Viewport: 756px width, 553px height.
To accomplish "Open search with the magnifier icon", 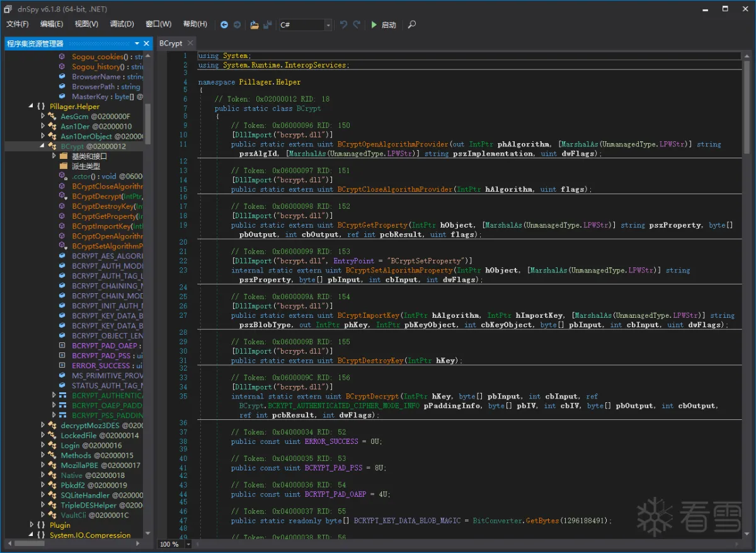I will point(412,25).
